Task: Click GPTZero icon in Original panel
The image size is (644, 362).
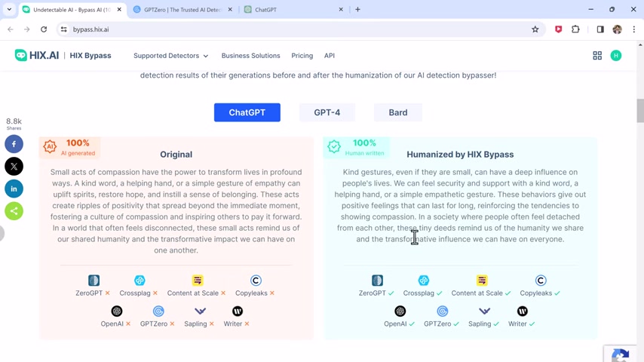Action: pyautogui.click(x=158, y=311)
